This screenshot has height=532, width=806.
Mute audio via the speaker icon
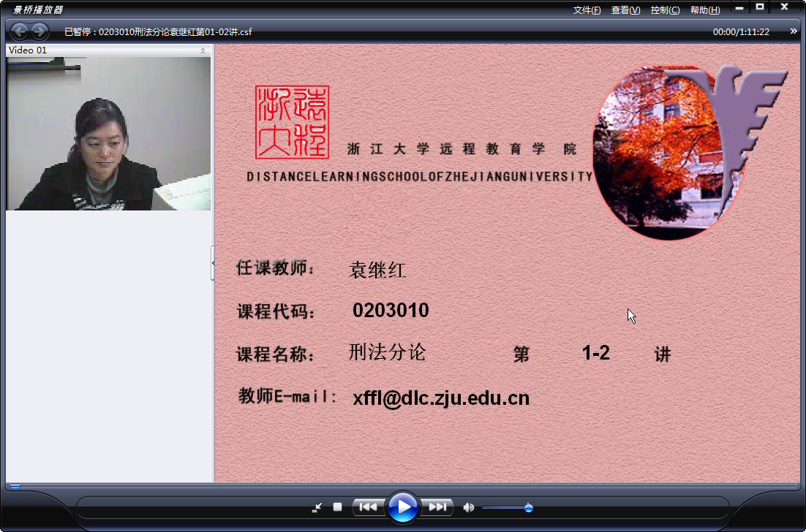pyautogui.click(x=468, y=507)
